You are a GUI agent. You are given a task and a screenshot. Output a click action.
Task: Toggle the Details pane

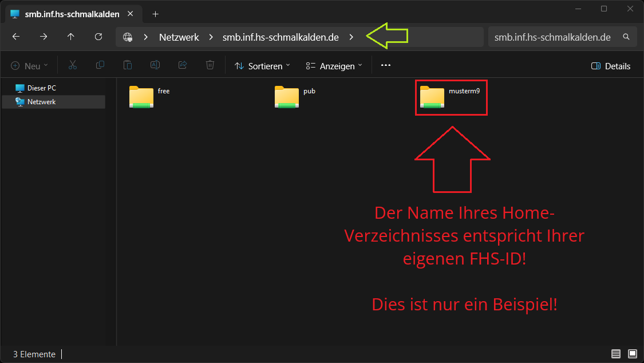(611, 66)
